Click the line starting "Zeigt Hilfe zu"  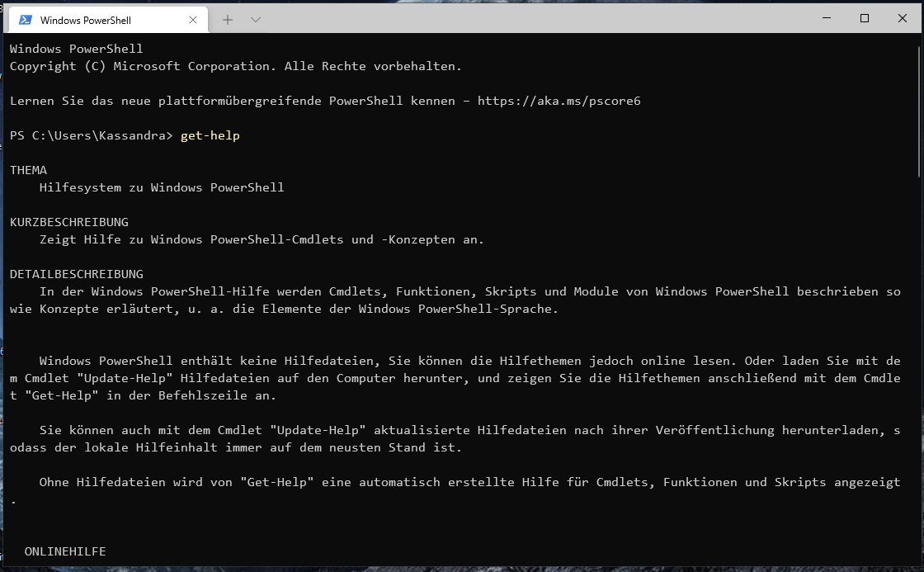[x=262, y=239]
